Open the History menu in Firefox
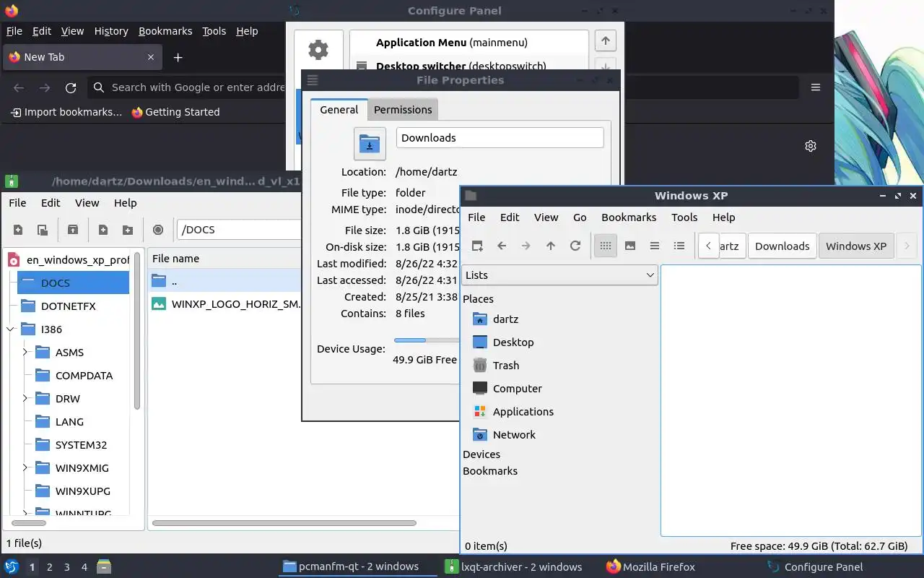924x578 pixels. pyautogui.click(x=111, y=31)
